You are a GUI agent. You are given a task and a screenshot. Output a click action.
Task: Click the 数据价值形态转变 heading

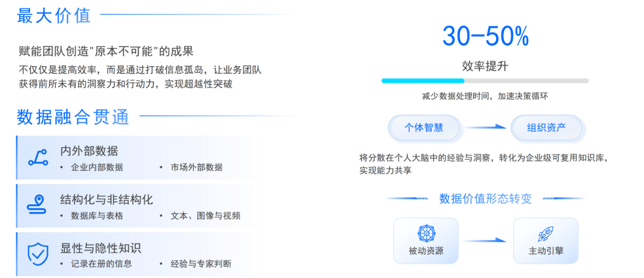tap(485, 198)
